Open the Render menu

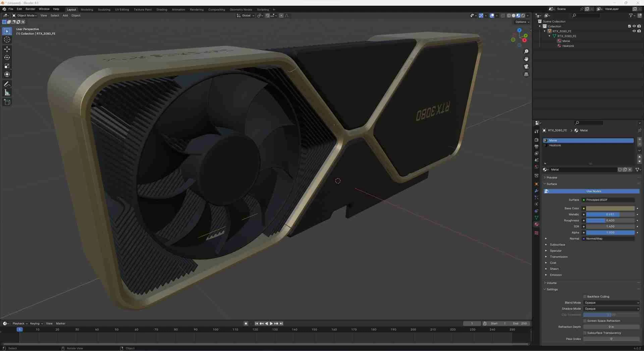click(x=30, y=9)
